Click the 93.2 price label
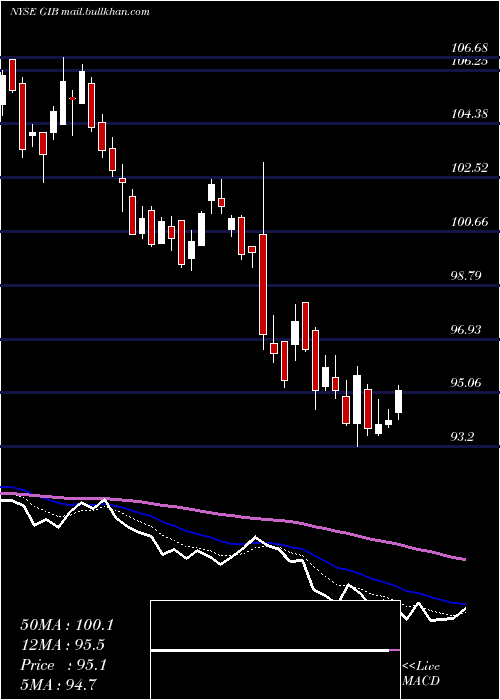 tap(462, 436)
